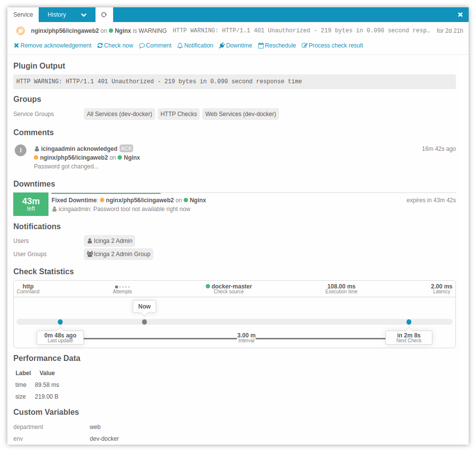476x452 pixels.
Task: Open All Services (dev-docker) service group
Action: (x=119, y=114)
